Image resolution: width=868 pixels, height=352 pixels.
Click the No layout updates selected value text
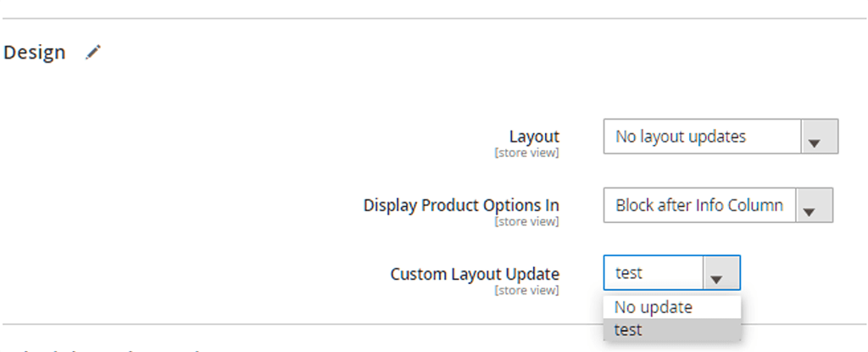[681, 137]
